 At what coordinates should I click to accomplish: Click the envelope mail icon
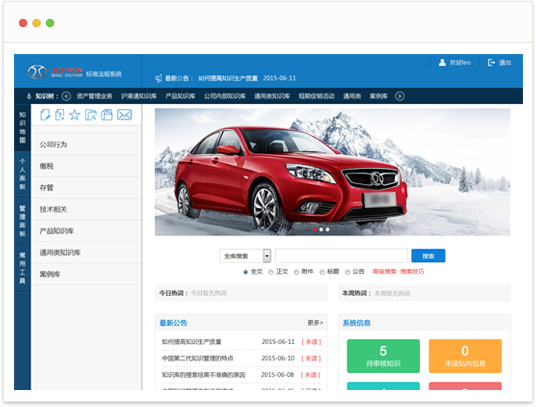pyautogui.click(x=124, y=115)
